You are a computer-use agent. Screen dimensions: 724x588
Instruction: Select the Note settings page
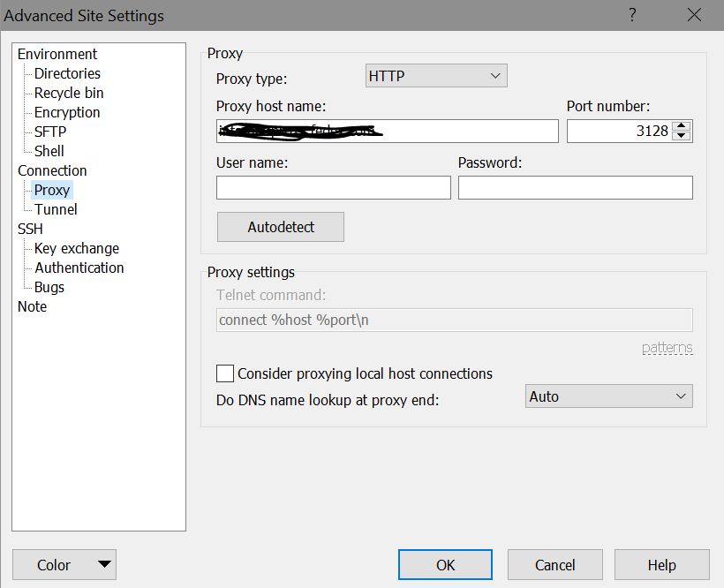32,306
